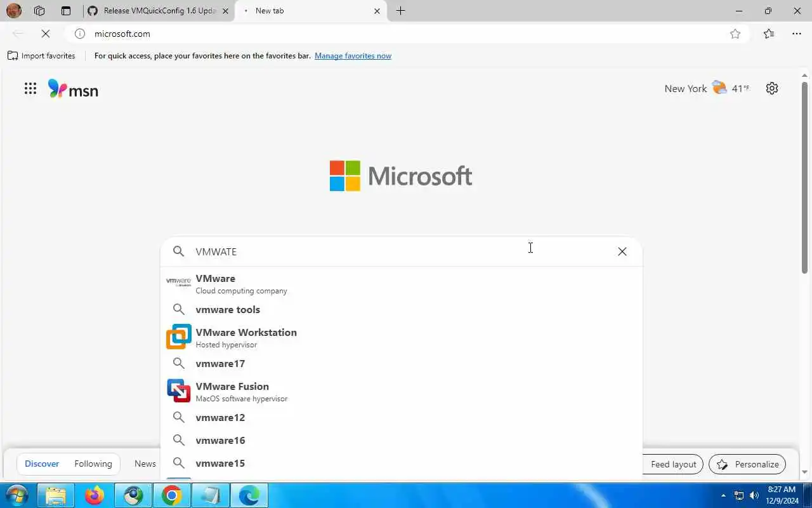This screenshot has width=812, height=508.
Task: Open the Workspaces icon in title bar
Action: (39, 11)
